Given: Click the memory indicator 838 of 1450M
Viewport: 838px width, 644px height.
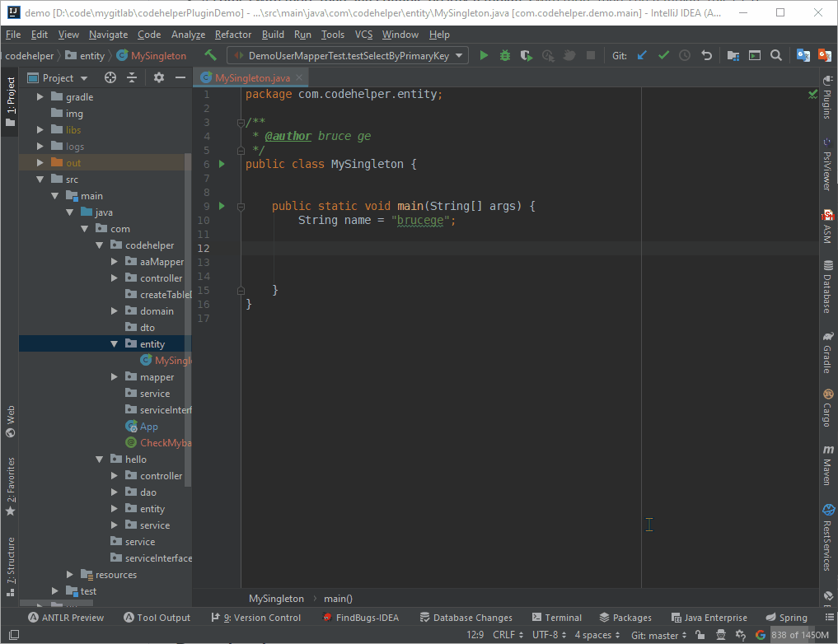Looking at the screenshot, I should pos(800,635).
